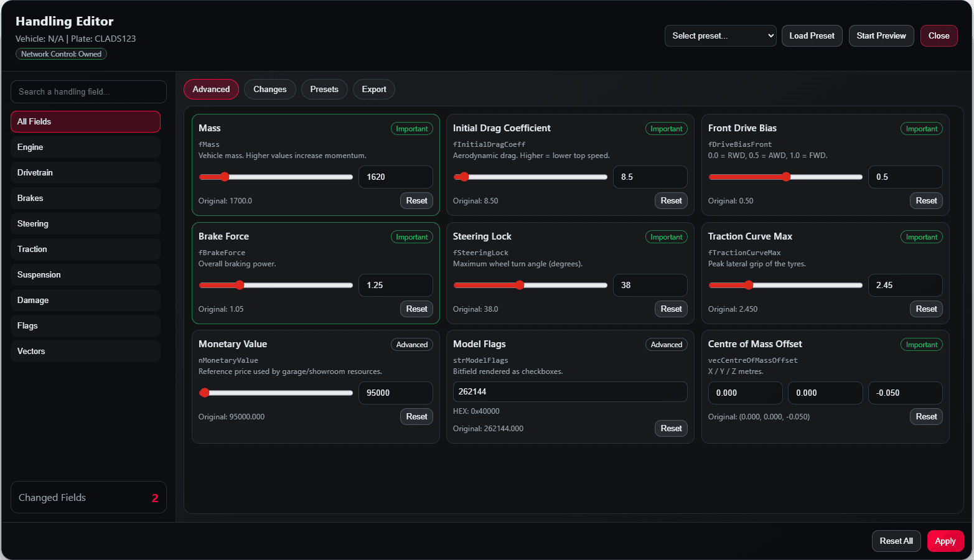The width and height of the screenshot is (974, 560).
Task: Reset the Mass field to original
Action: click(x=416, y=201)
